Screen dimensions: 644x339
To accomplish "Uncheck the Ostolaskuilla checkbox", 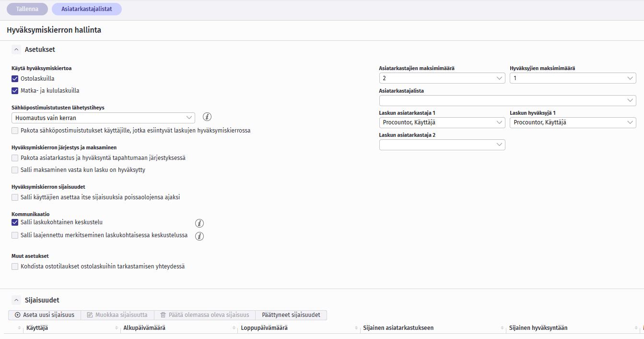I will (x=15, y=79).
